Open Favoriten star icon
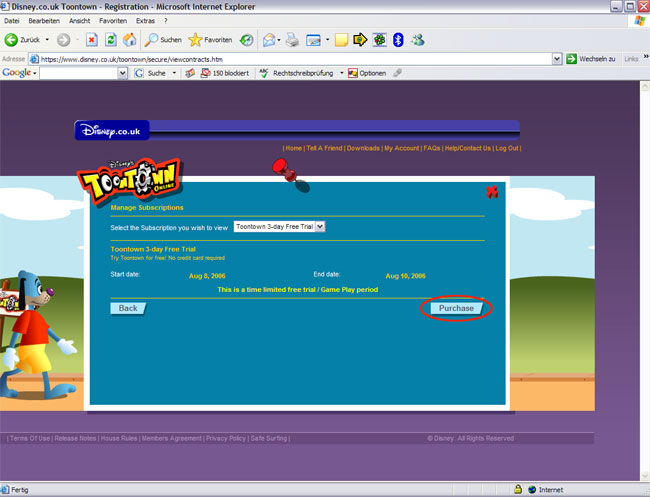 (195, 40)
